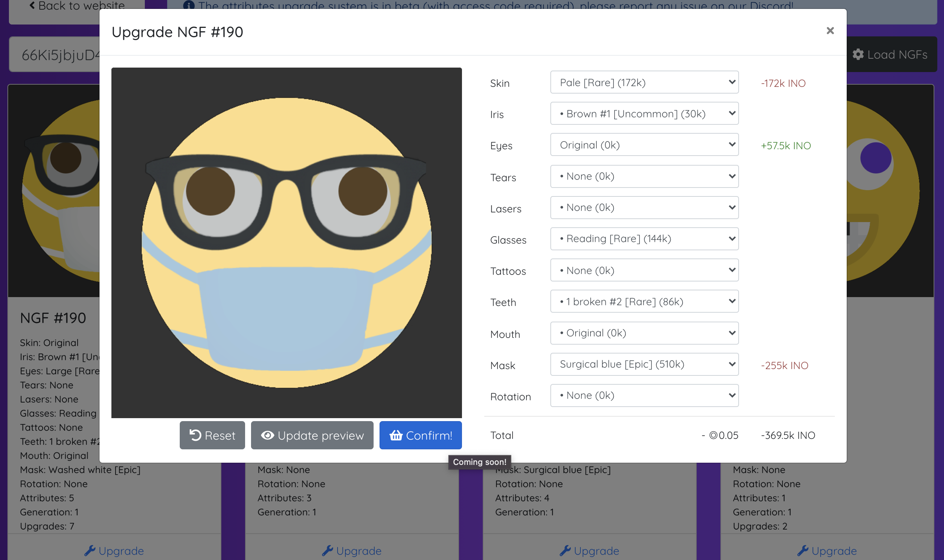Open the Tattoos None dropdown

point(644,270)
